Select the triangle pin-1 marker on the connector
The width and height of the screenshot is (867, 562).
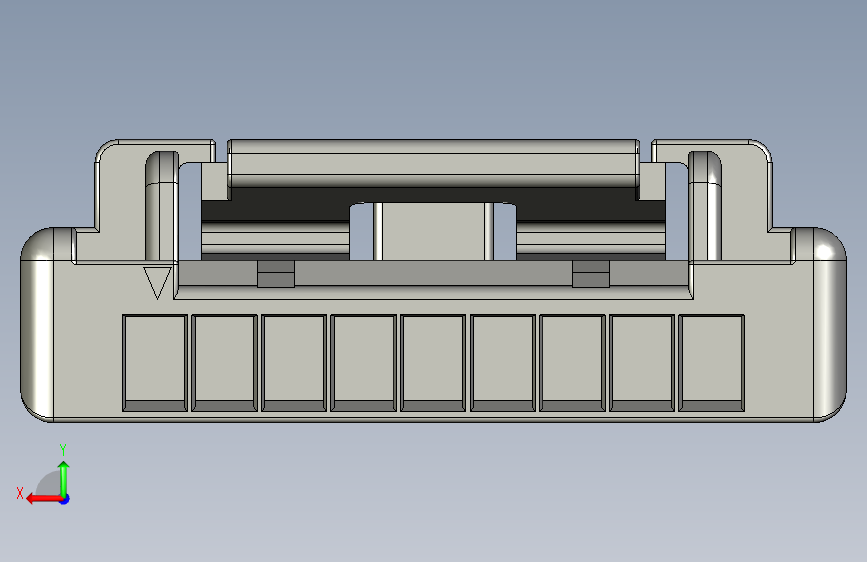157,283
